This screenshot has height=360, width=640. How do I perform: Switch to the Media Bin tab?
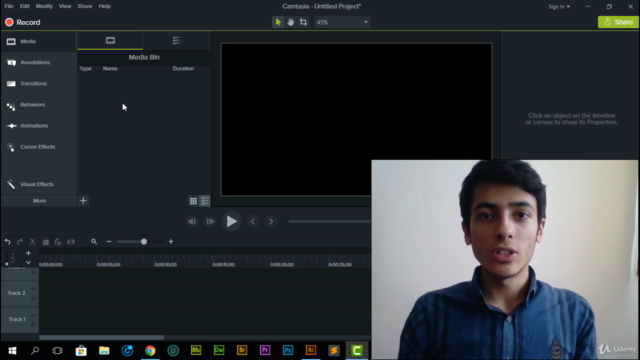[110, 40]
